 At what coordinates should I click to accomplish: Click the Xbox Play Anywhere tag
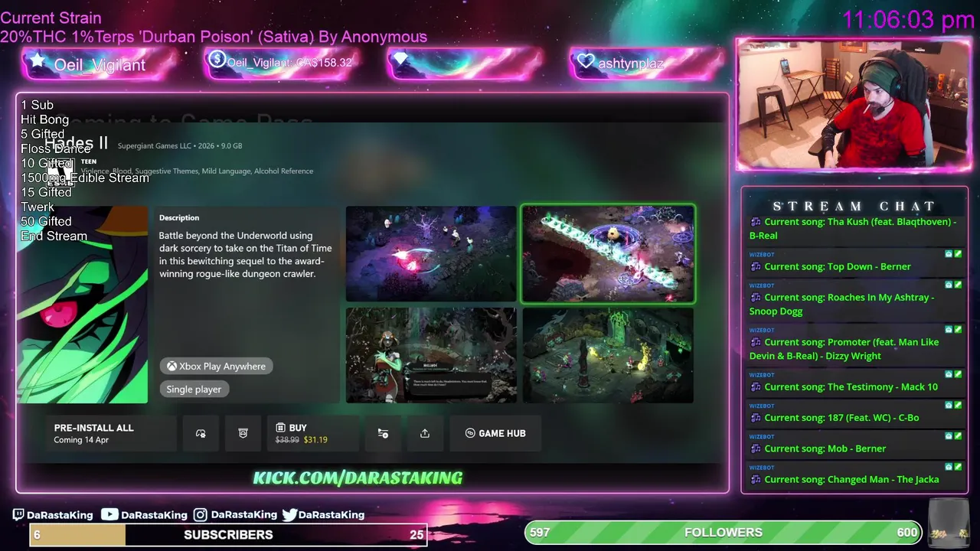click(x=217, y=367)
